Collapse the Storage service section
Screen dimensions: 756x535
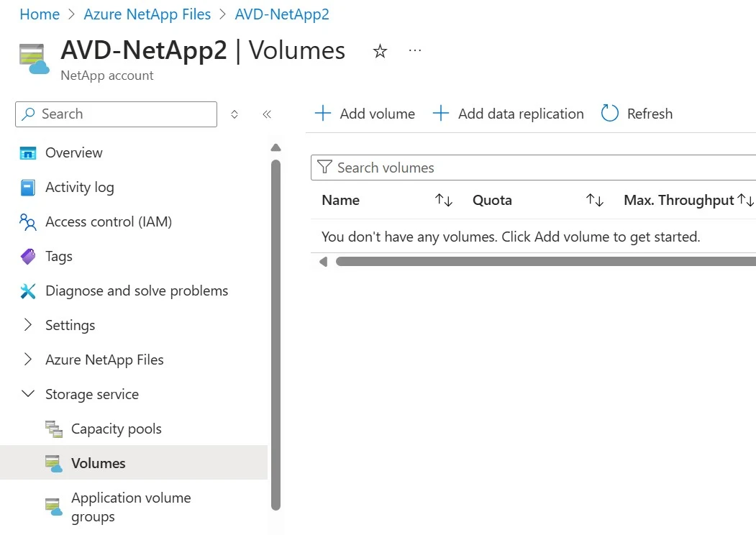[x=28, y=394]
